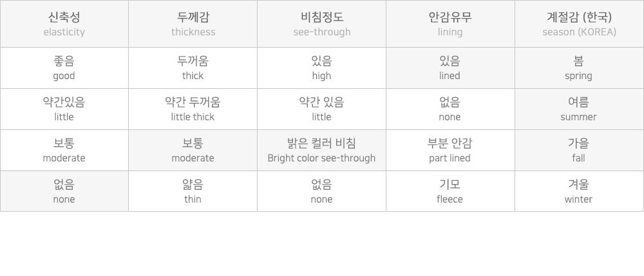Select the lining column header
Viewport: 644px width, 276px height.
(450, 24)
